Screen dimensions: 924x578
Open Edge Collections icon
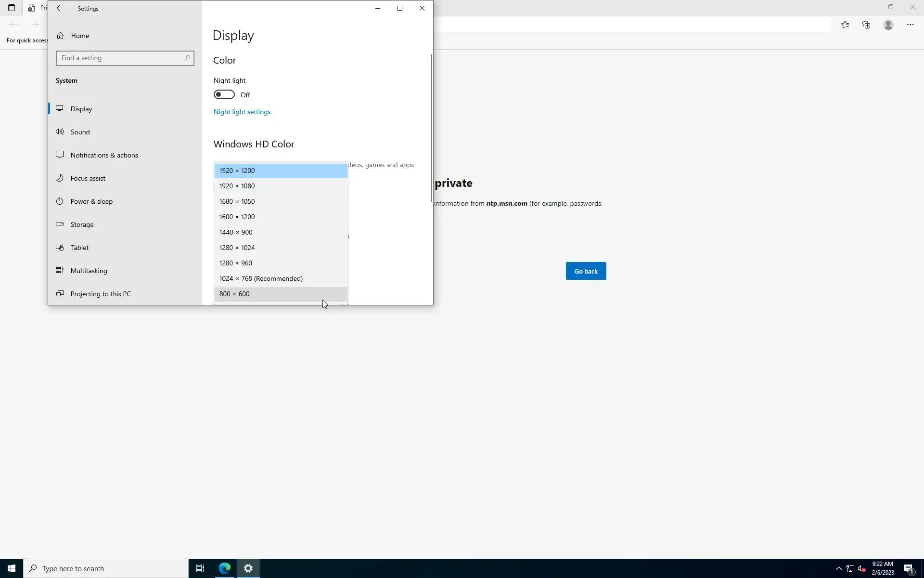click(x=866, y=25)
